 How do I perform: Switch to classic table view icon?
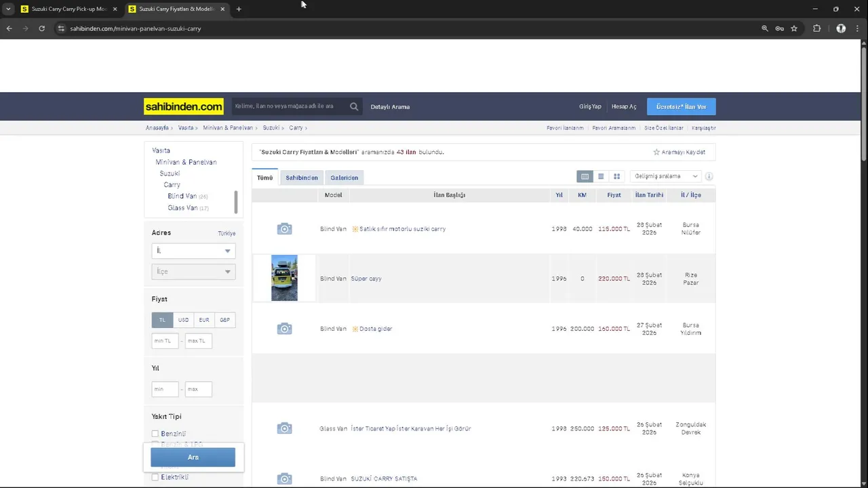pyautogui.click(x=585, y=176)
